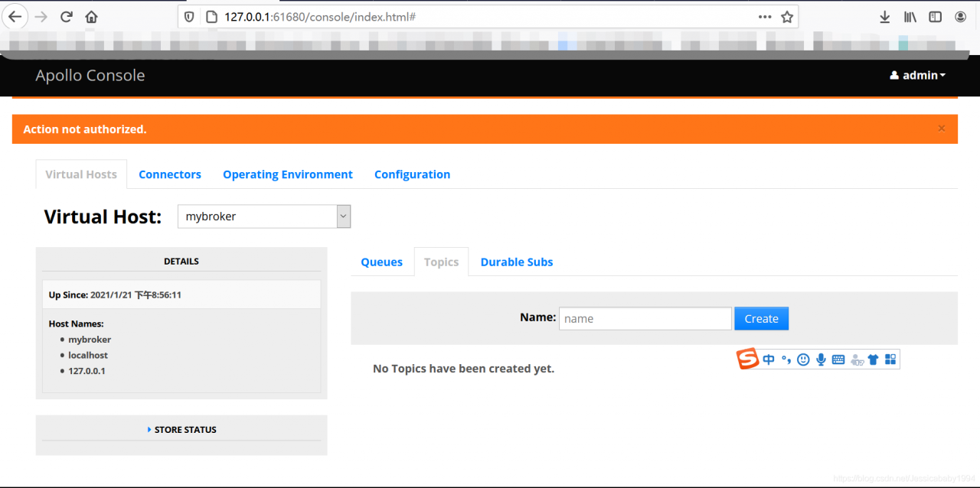The height and width of the screenshot is (488, 980).
Task: Open the Durable Subs tab
Action: click(x=517, y=262)
